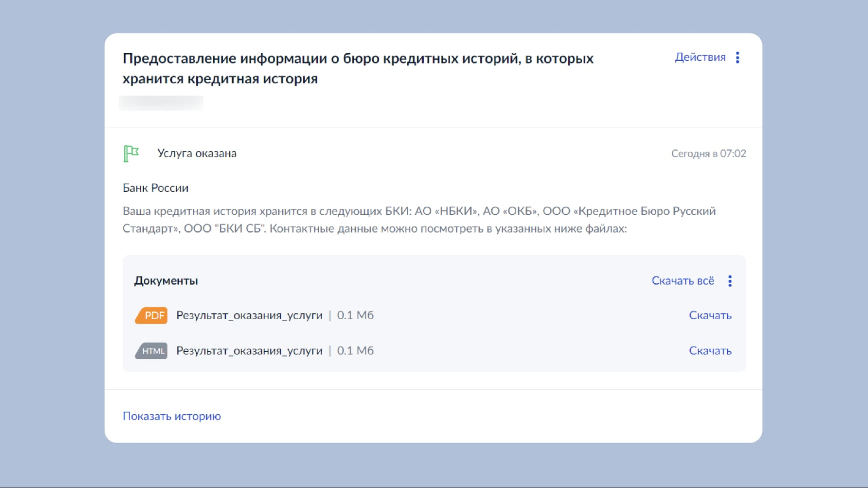The width and height of the screenshot is (868, 488).
Task: Click the green flag status icon
Action: pos(131,154)
